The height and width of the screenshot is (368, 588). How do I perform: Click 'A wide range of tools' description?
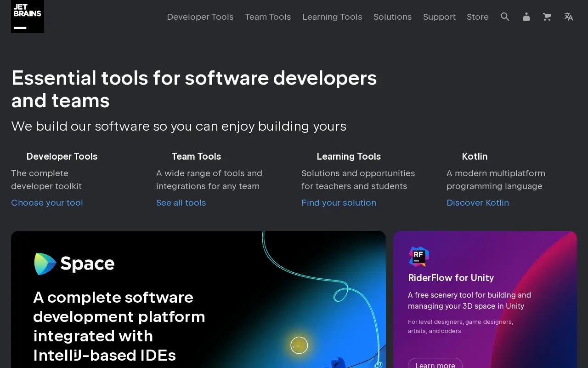(x=209, y=180)
